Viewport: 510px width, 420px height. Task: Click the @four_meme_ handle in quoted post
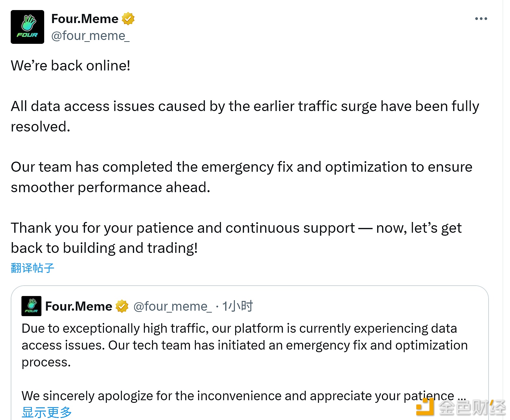(172, 306)
